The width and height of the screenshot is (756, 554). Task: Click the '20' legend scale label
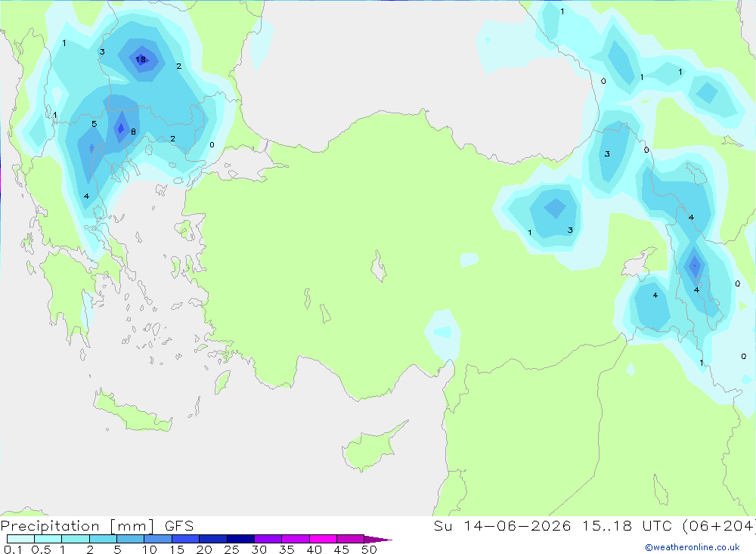[x=204, y=549]
